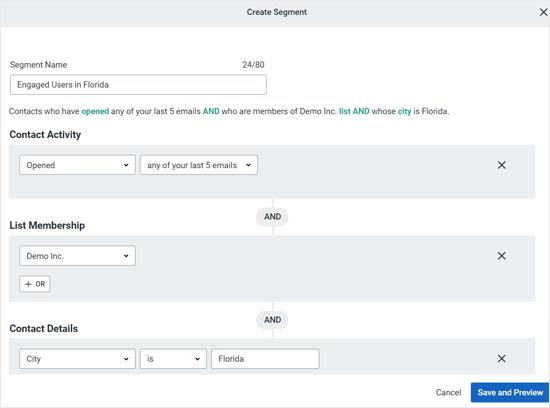
Task: Add an OR list condition
Action: tap(35, 284)
